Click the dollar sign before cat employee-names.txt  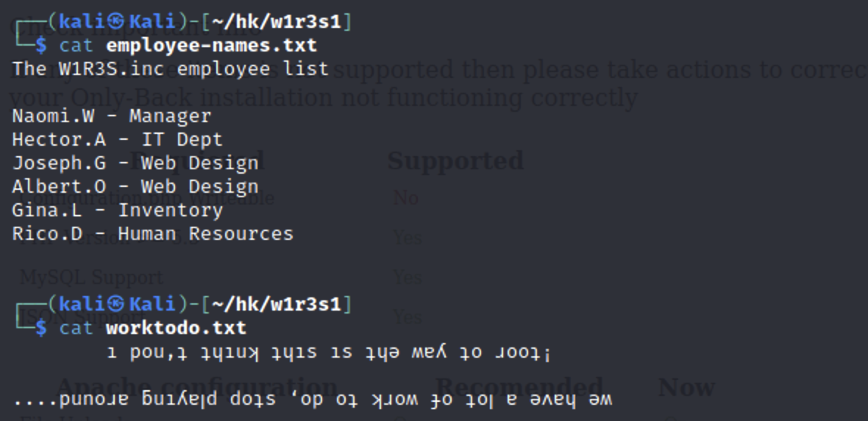(x=41, y=46)
